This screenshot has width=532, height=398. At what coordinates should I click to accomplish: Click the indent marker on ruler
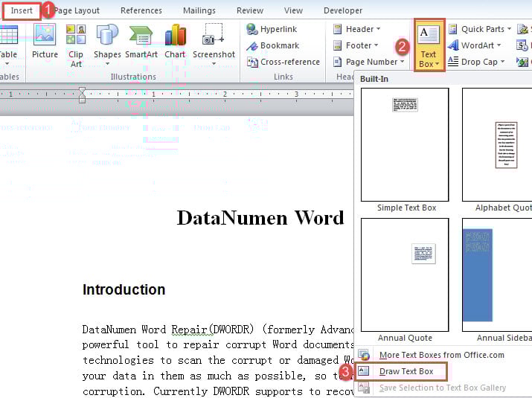(x=82, y=94)
